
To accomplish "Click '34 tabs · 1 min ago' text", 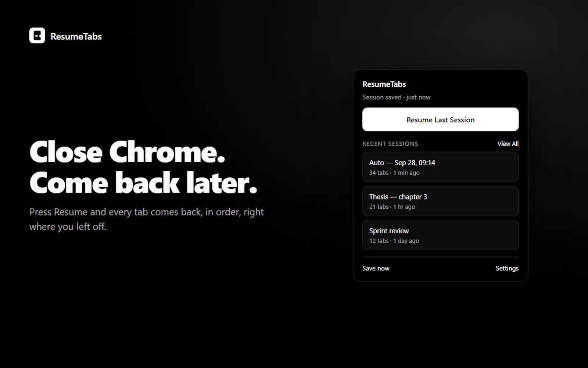I will pyautogui.click(x=394, y=173).
